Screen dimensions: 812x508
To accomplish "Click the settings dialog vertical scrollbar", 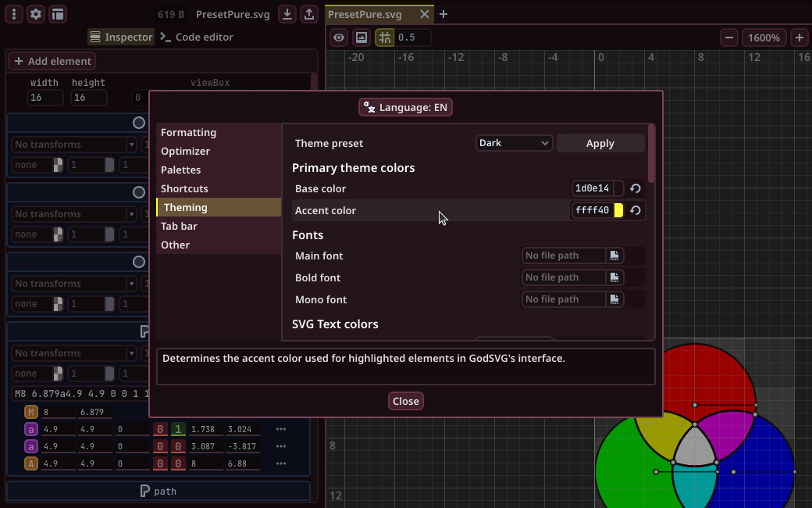I will coord(651,153).
